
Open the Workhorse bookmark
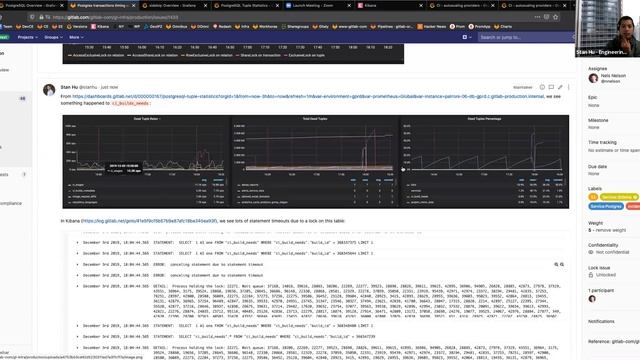[x=265, y=27]
